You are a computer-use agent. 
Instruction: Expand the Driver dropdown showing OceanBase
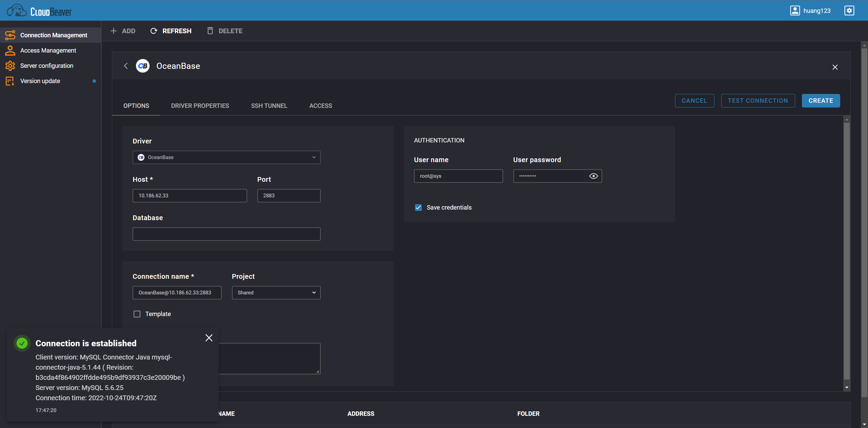click(226, 157)
